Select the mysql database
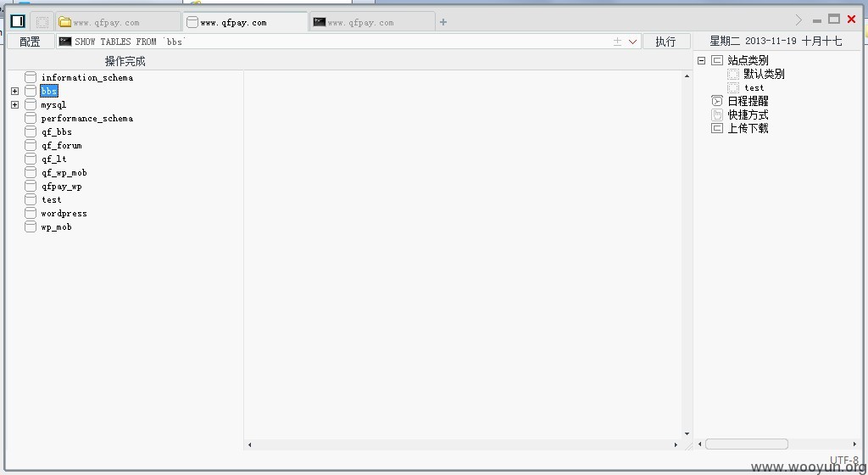Image resolution: width=868 pixels, height=475 pixels. [x=53, y=104]
